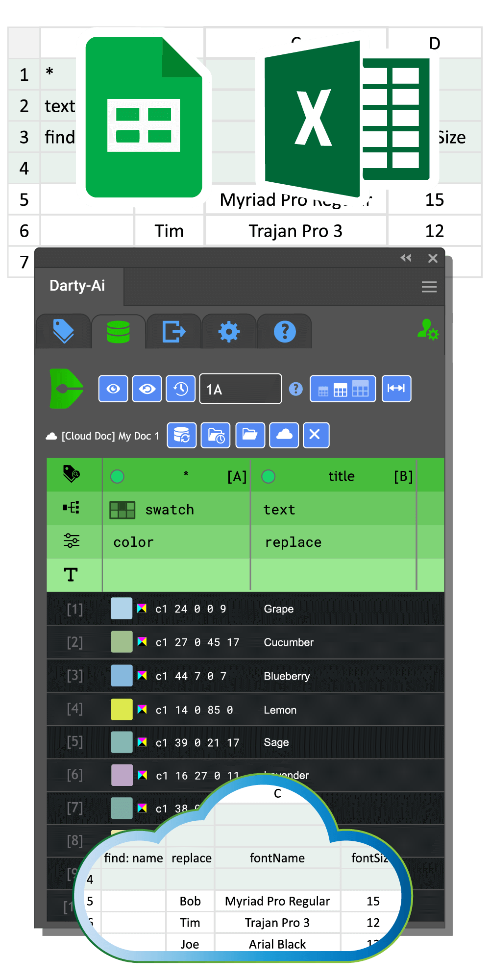Click the Blueberry row color swatch

click(122, 676)
